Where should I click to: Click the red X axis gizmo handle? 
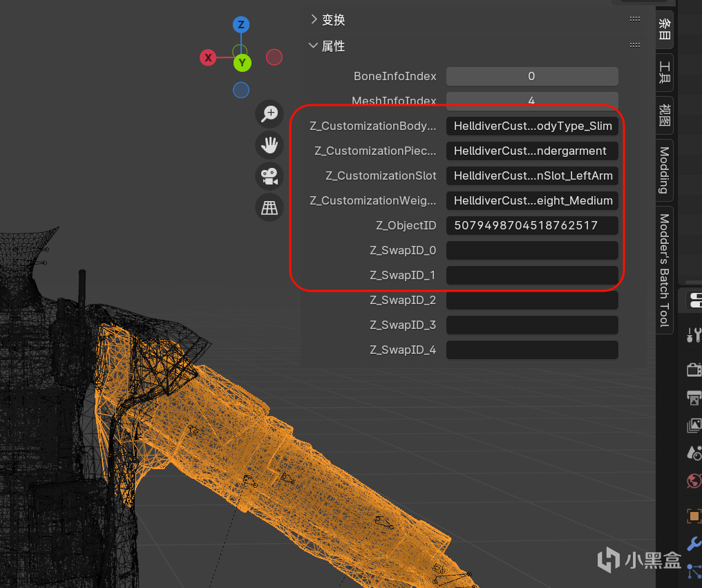pos(208,58)
